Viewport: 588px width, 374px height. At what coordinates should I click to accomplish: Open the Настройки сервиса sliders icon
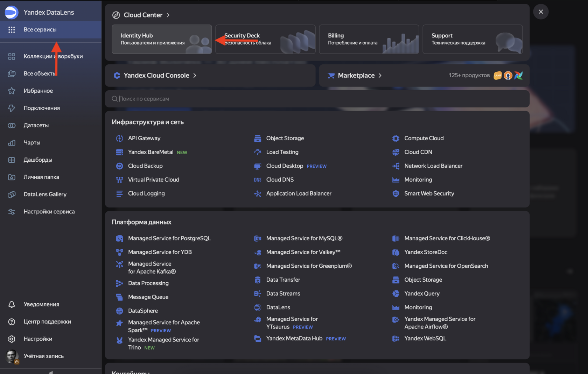click(12, 212)
